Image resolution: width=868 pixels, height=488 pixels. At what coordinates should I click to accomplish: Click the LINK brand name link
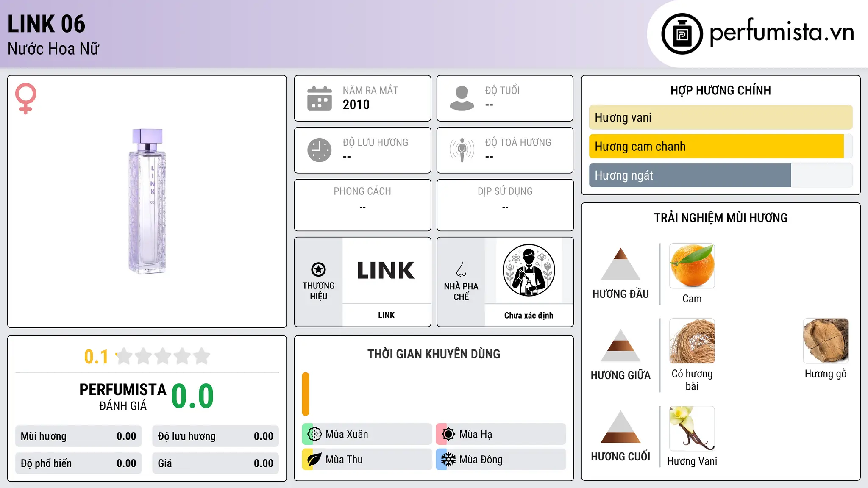[386, 315]
